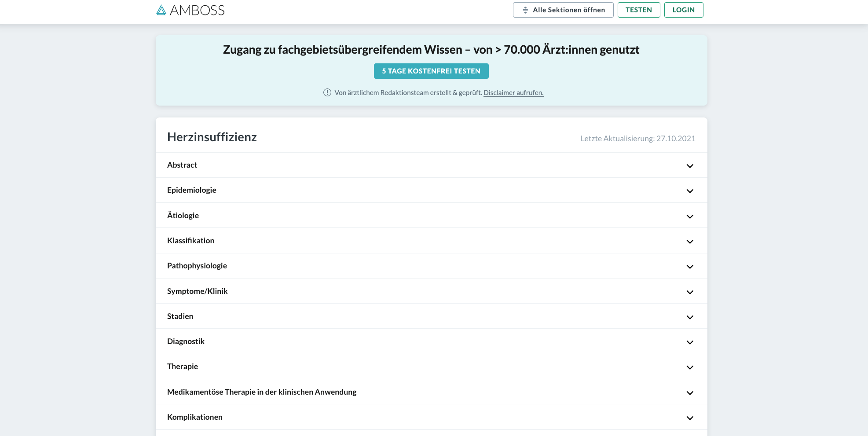Open the LOGIN page
868x436 pixels.
coord(684,10)
